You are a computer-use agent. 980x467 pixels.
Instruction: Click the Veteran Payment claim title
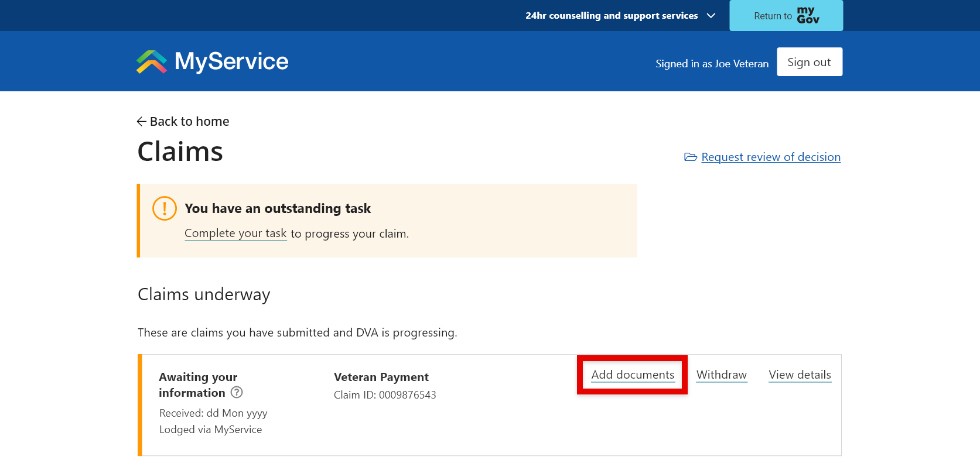(381, 377)
